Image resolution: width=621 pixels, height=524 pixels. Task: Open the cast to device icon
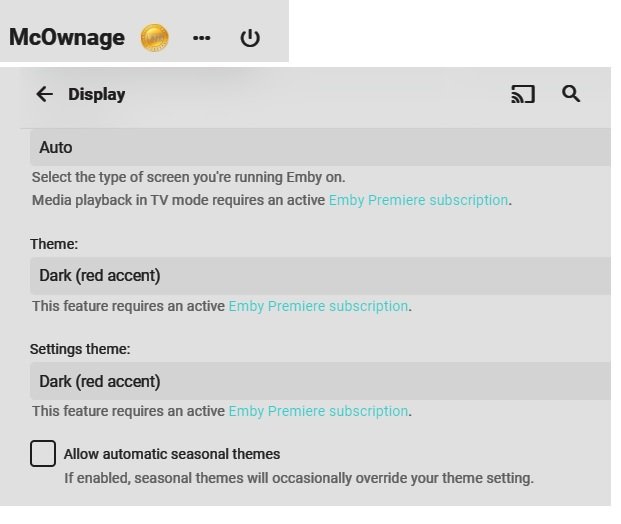(523, 94)
